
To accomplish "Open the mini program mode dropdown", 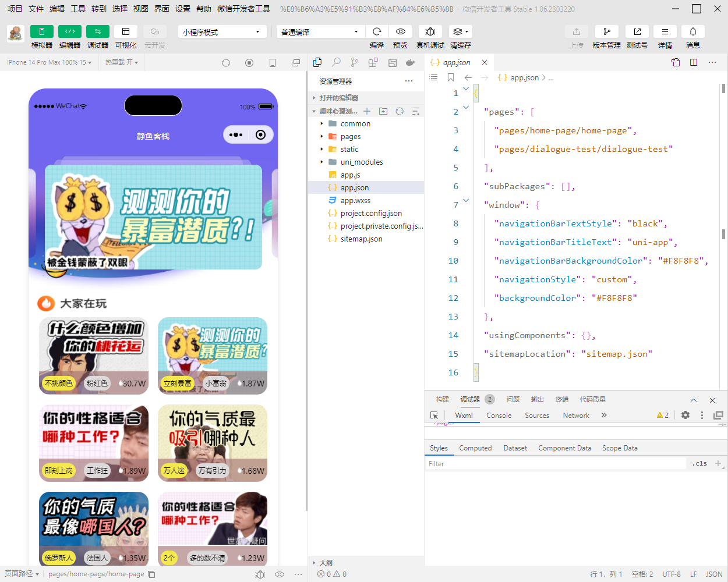I will click(222, 32).
